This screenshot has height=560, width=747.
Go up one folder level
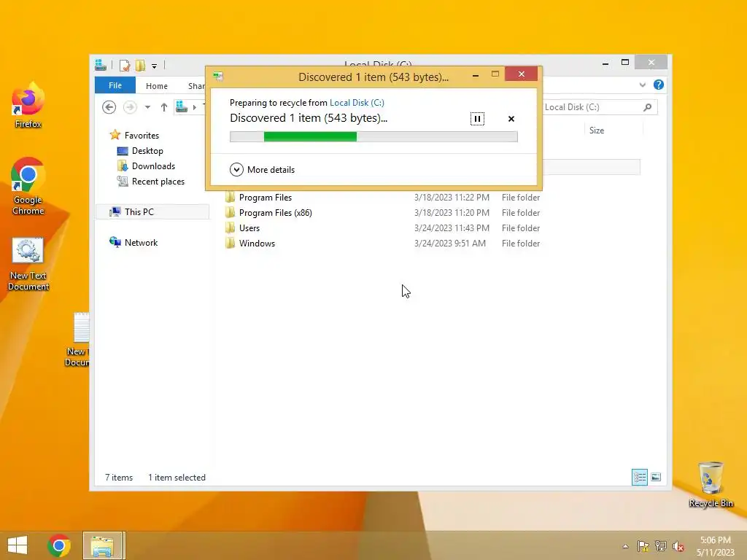(164, 107)
